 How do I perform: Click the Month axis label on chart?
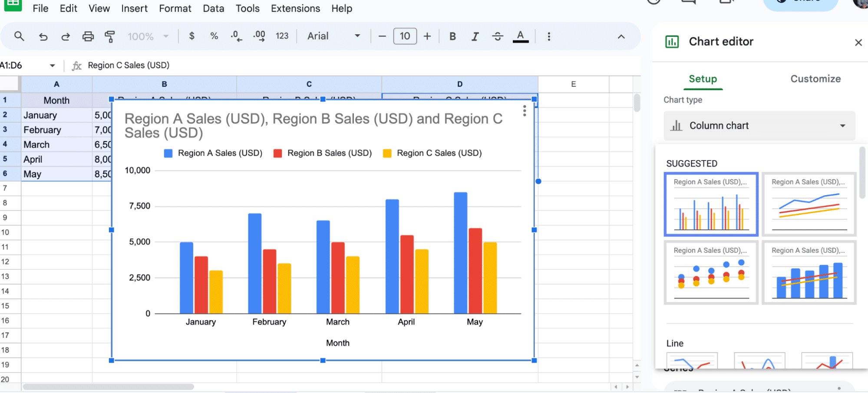(x=338, y=343)
